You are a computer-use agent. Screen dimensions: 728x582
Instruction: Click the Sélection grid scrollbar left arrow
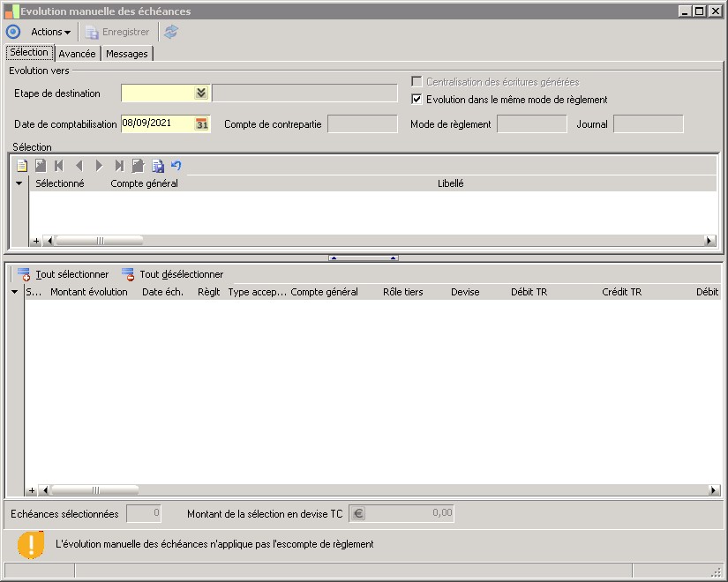pyautogui.click(x=49, y=241)
